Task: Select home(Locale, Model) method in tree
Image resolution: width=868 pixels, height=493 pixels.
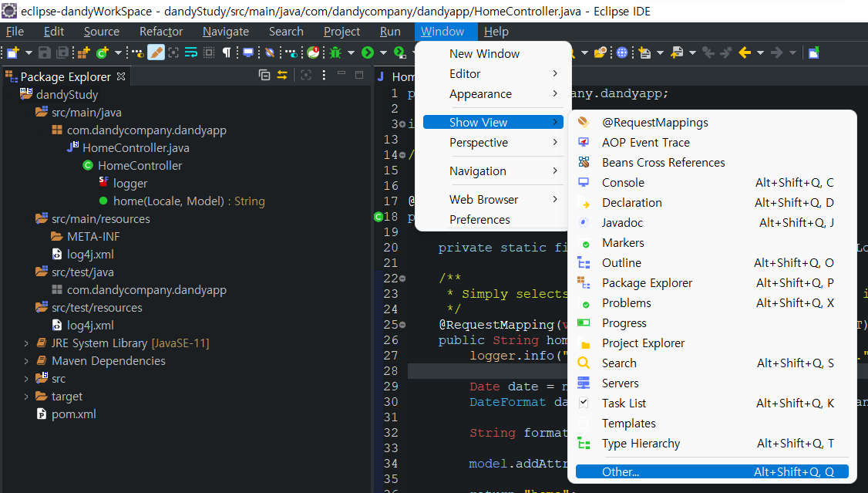Action: pyautogui.click(x=189, y=201)
